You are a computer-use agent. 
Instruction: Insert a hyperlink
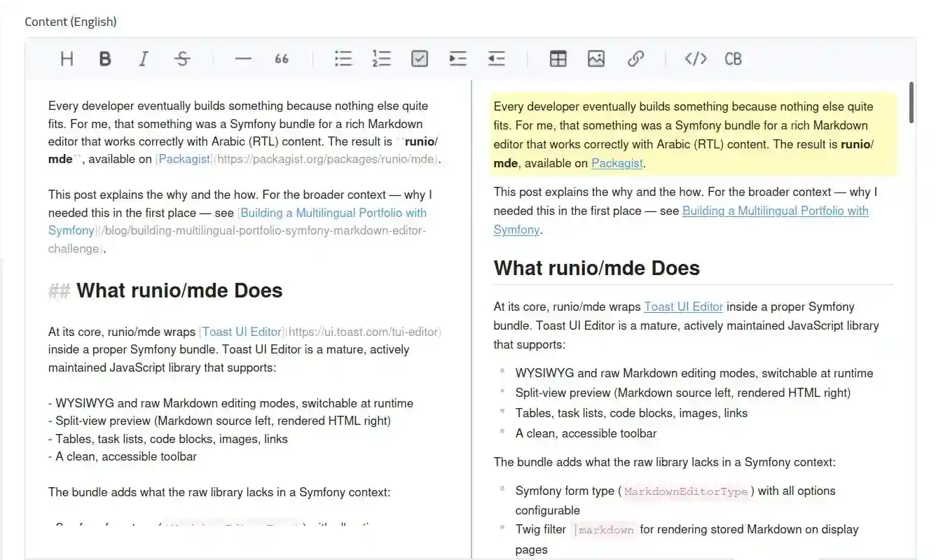click(635, 59)
